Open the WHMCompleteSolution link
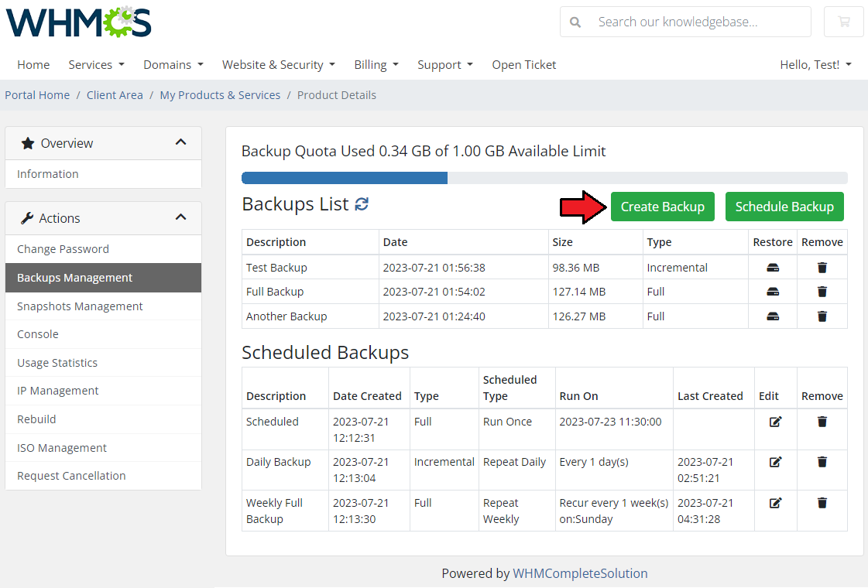This screenshot has width=868, height=588. [x=580, y=573]
